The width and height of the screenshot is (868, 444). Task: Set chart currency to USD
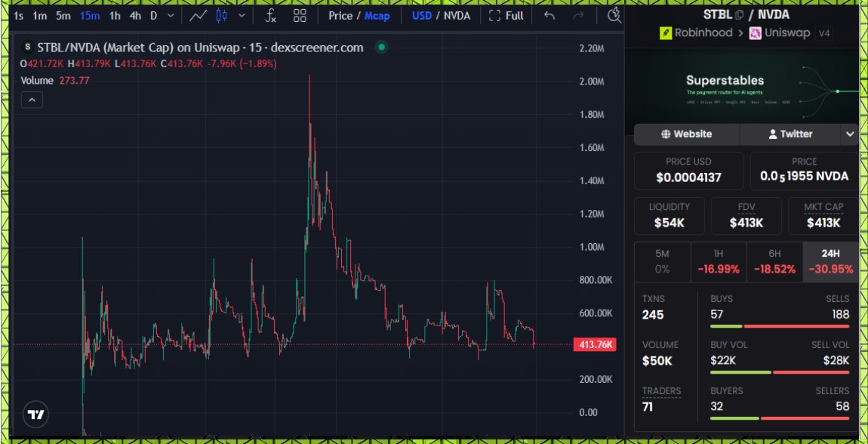coord(422,16)
